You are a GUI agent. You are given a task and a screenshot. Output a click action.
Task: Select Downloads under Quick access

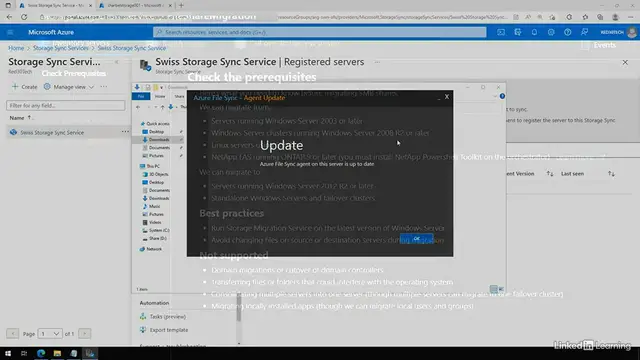157,140
